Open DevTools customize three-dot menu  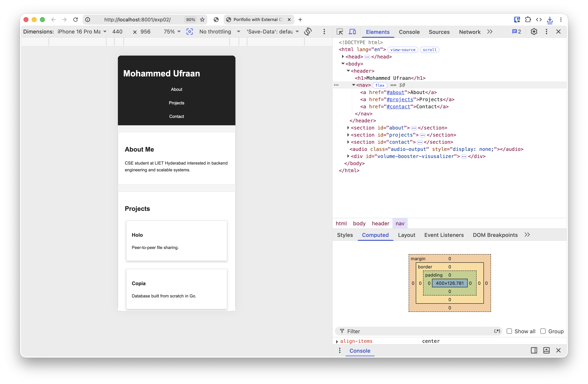(x=547, y=32)
